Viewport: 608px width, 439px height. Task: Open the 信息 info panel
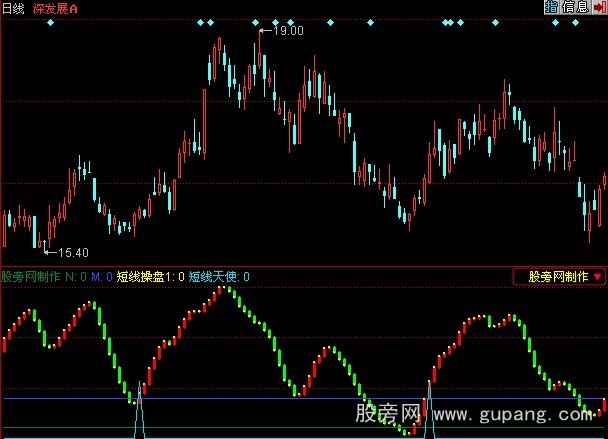pos(577,7)
